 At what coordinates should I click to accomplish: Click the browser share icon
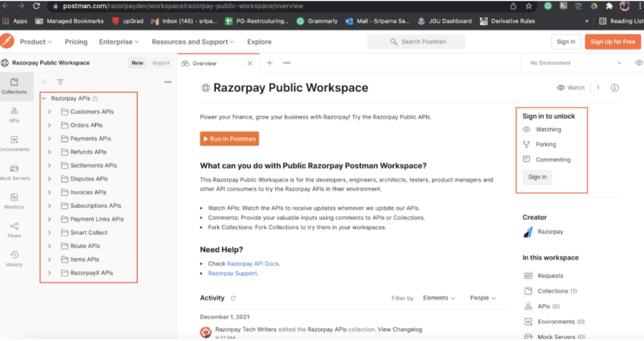tap(513, 6)
